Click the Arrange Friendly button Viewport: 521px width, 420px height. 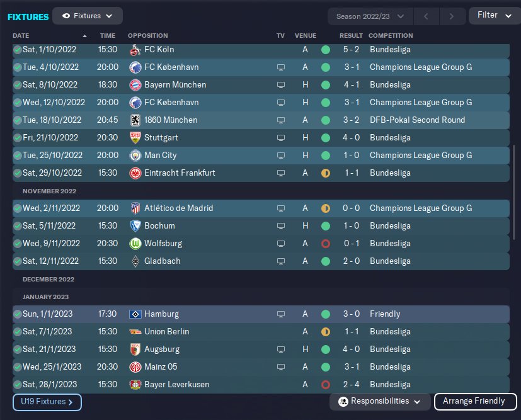pyautogui.click(x=474, y=401)
